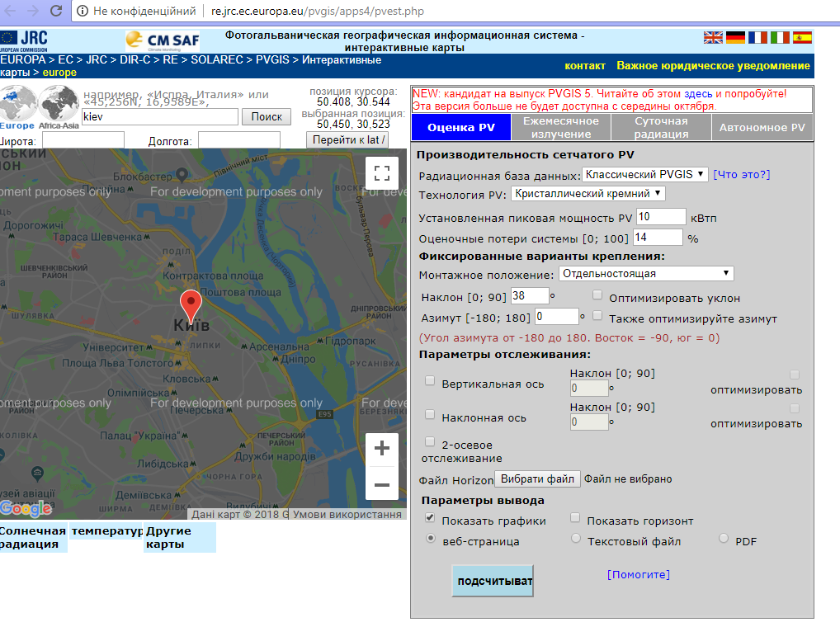Enable the slope optimization checkbox

tap(597, 295)
